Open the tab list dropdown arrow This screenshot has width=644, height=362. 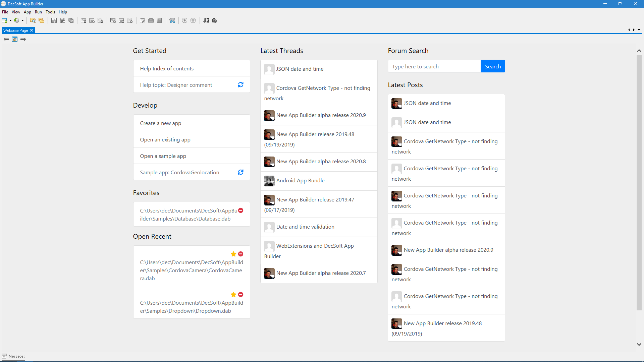[639, 30]
